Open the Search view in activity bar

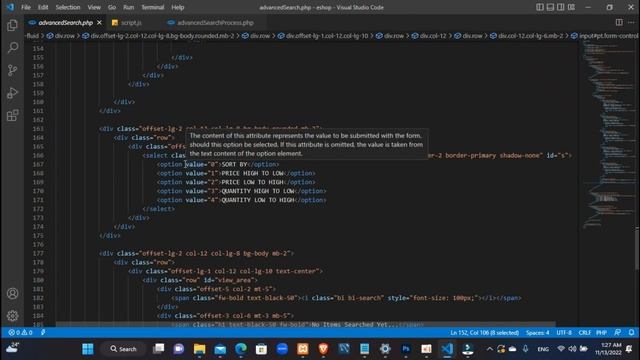pos(12,48)
